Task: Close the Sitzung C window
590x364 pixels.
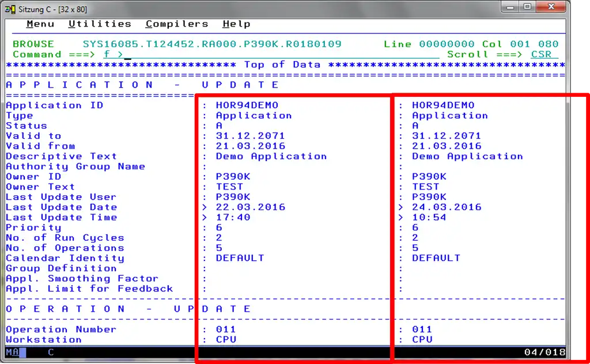Action: [x=551, y=7]
